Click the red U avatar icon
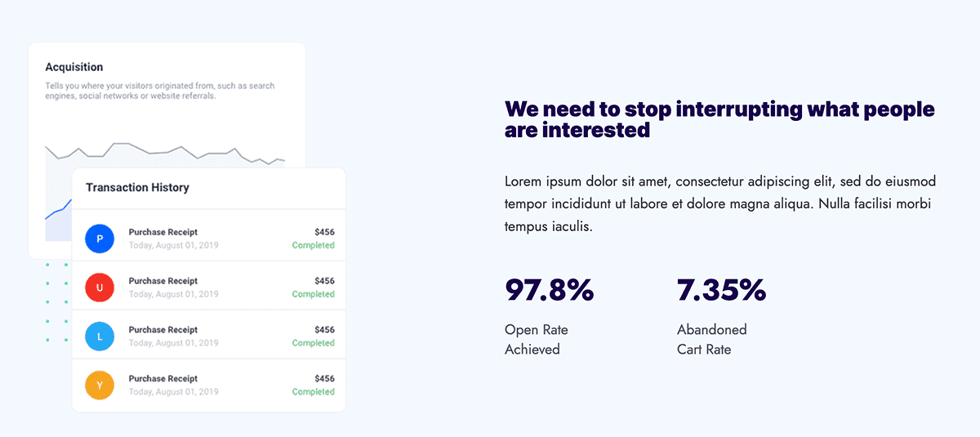 click(x=100, y=288)
